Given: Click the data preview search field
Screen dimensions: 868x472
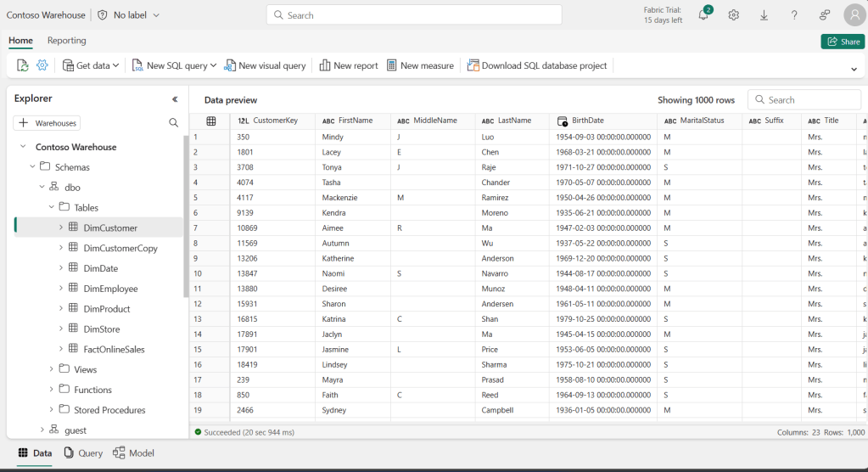Looking at the screenshot, I should tap(810, 99).
